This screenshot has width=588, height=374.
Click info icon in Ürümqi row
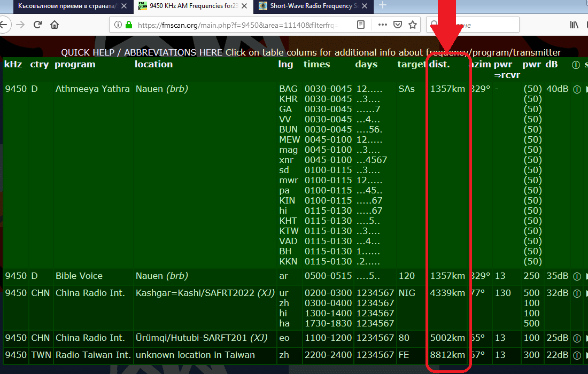click(577, 338)
